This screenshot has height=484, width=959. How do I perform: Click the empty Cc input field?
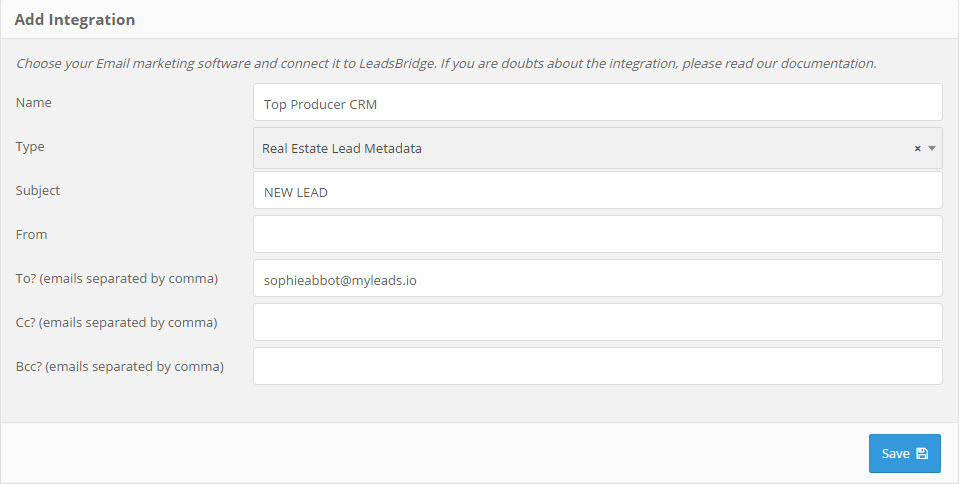[x=598, y=322]
